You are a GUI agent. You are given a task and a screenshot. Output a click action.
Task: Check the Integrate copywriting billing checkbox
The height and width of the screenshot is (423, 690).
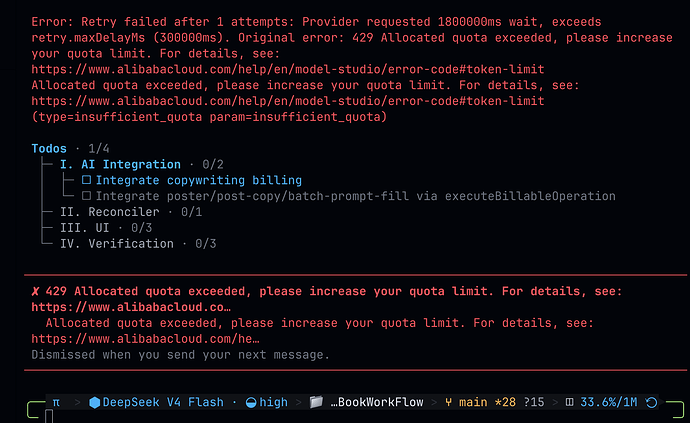(86, 180)
